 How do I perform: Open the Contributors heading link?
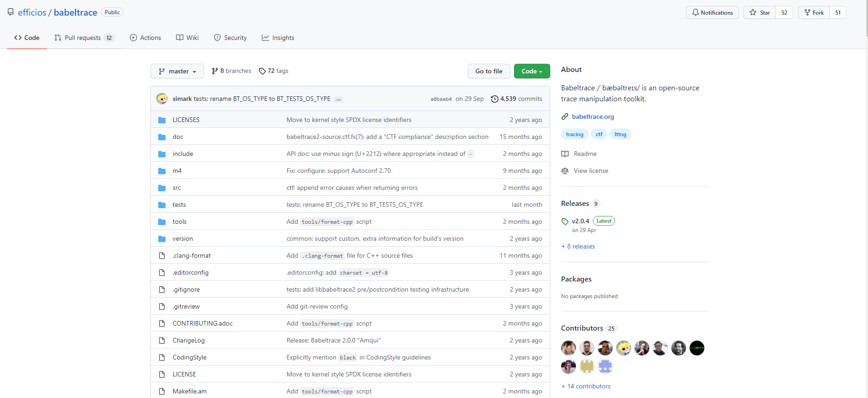[x=589, y=328]
